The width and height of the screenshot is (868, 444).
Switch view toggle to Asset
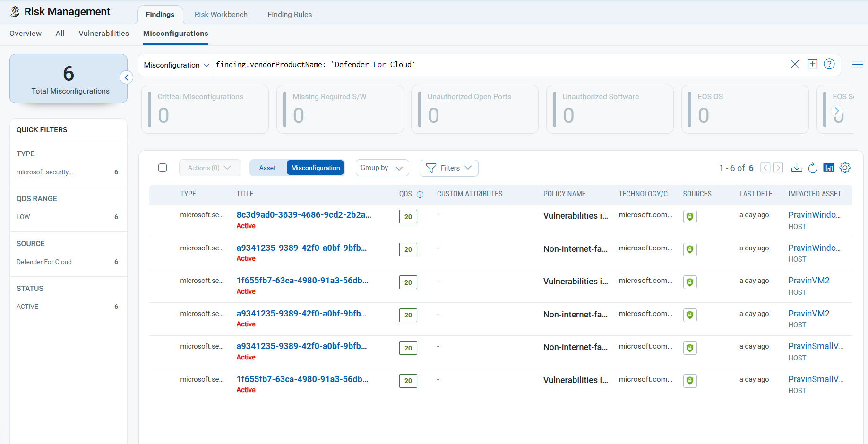click(x=267, y=168)
